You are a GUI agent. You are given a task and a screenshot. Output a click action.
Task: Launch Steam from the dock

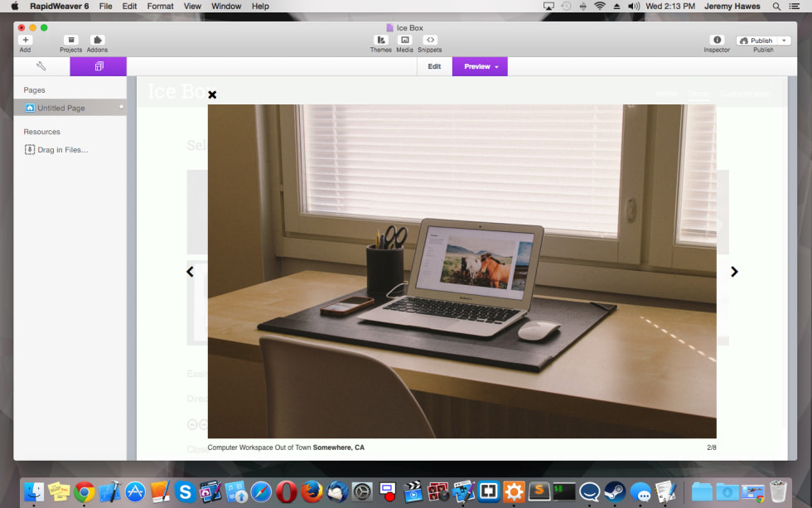point(615,491)
